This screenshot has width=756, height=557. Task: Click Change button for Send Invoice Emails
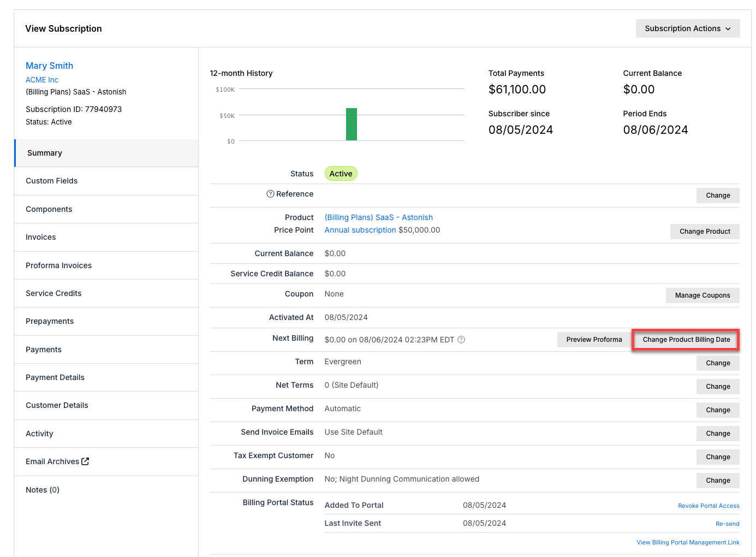point(718,434)
